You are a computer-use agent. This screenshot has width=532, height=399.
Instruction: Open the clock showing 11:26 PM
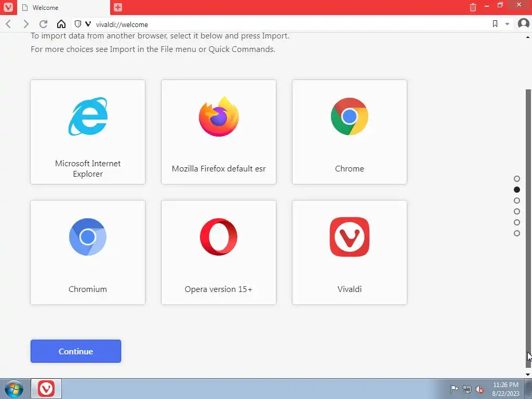pos(506,389)
